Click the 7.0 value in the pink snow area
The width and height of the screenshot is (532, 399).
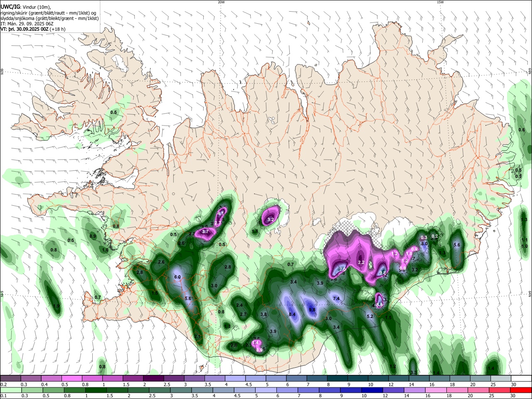(x=343, y=269)
